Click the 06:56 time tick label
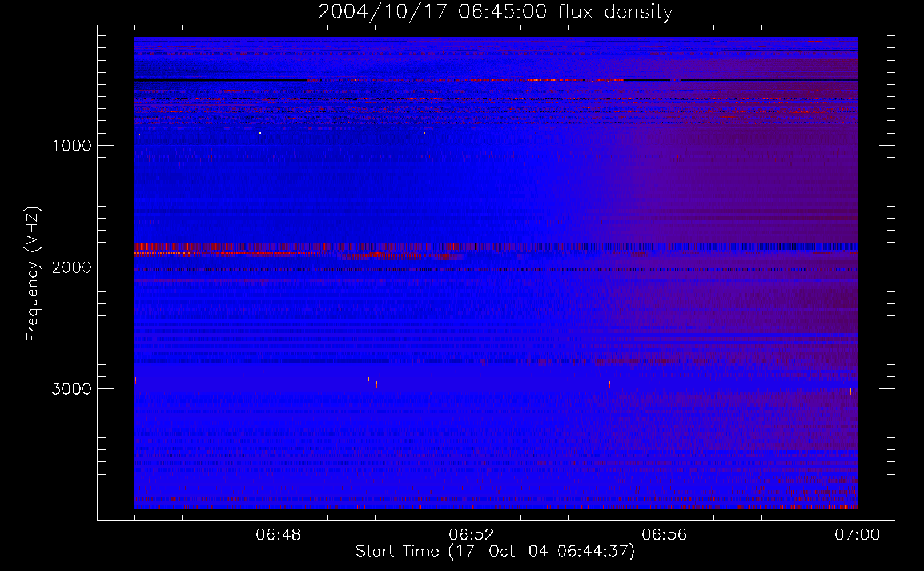924x571 pixels. [664, 535]
